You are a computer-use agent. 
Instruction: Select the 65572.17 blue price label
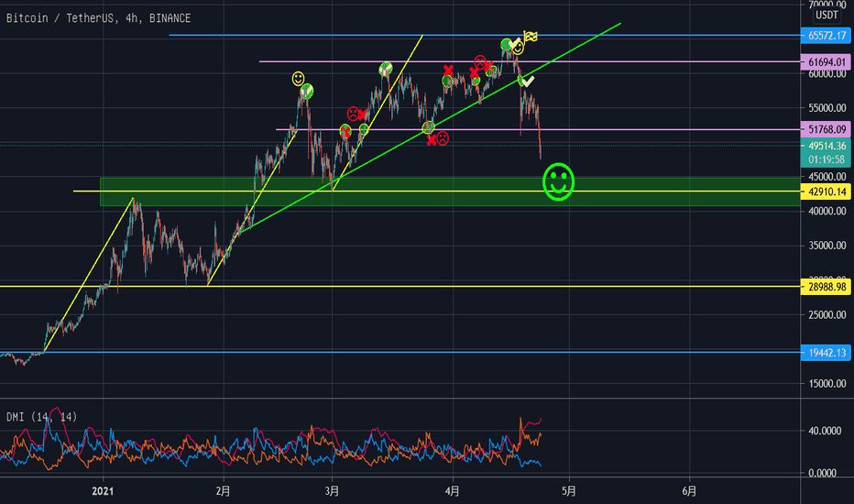[827, 36]
